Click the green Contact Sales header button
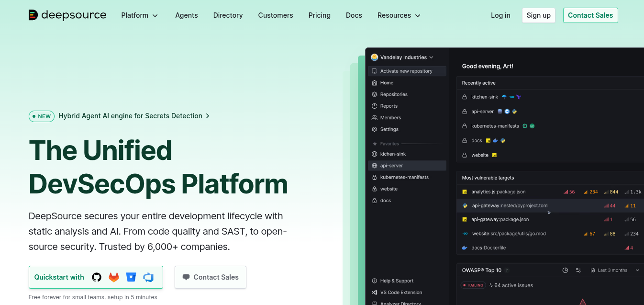Viewport: 644px width, 305px height. click(590, 15)
